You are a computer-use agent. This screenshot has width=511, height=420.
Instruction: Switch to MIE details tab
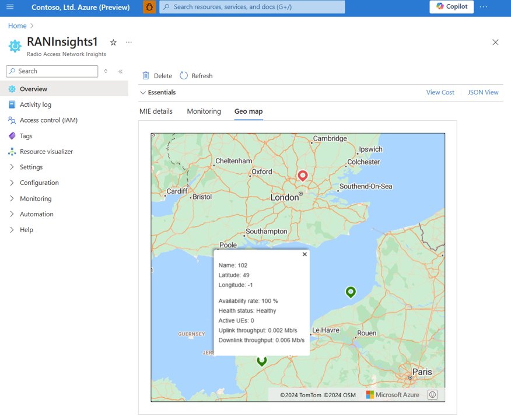pyautogui.click(x=156, y=111)
